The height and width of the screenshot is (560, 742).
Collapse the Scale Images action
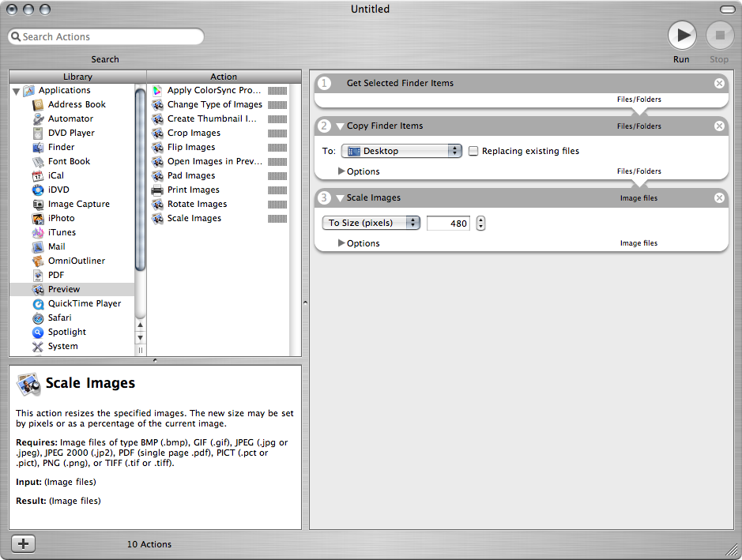[340, 198]
